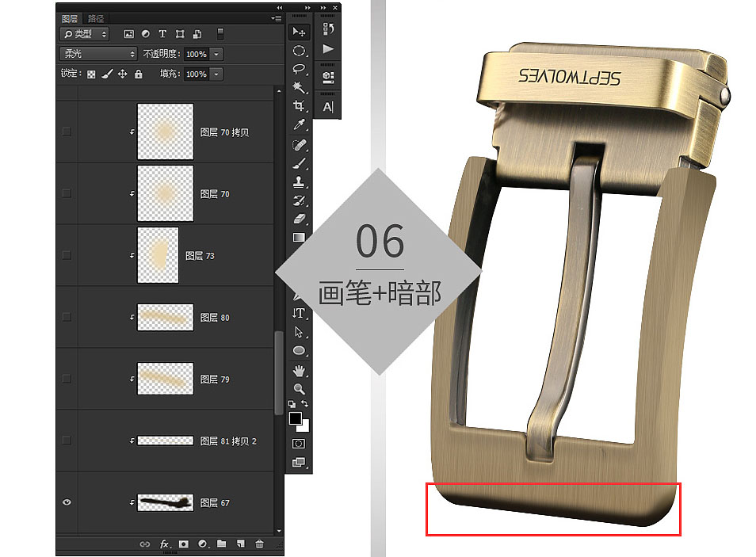The height and width of the screenshot is (557, 756).
Task: Select the Vertical Type tool
Action: pos(299,314)
